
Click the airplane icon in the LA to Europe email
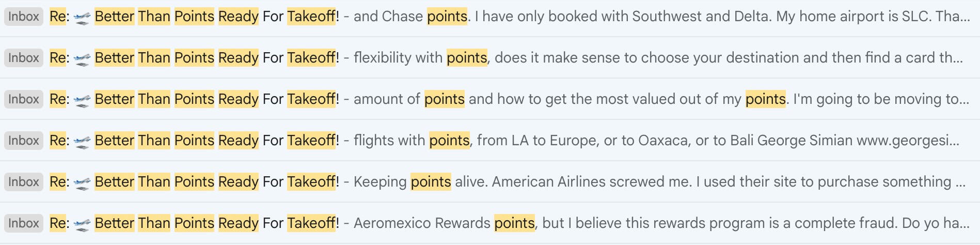[x=82, y=142]
